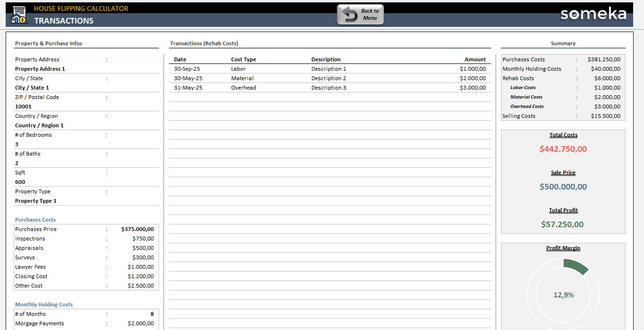This screenshot has width=644, height=330.
Task: Click the Inspections $750,00 amount
Action: point(143,239)
